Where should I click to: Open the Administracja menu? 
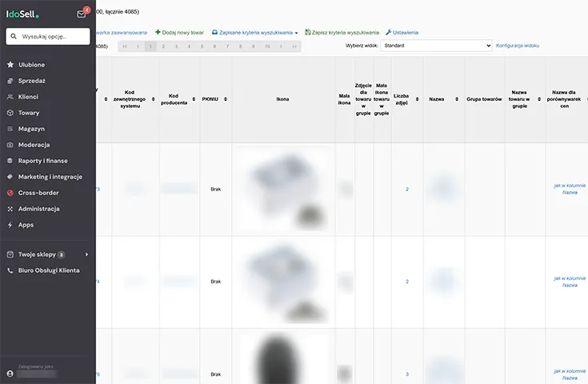[x=38, y=209]
